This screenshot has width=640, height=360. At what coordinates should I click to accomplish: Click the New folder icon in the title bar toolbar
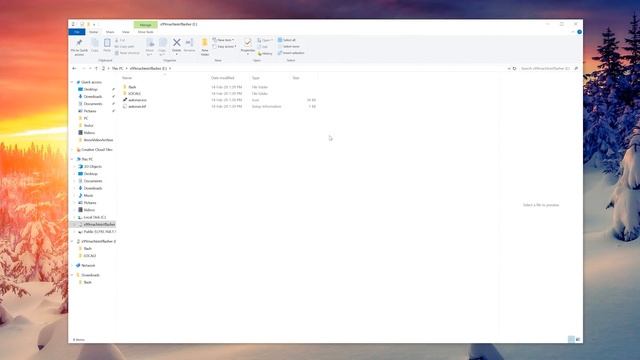(x=88, y=24)
